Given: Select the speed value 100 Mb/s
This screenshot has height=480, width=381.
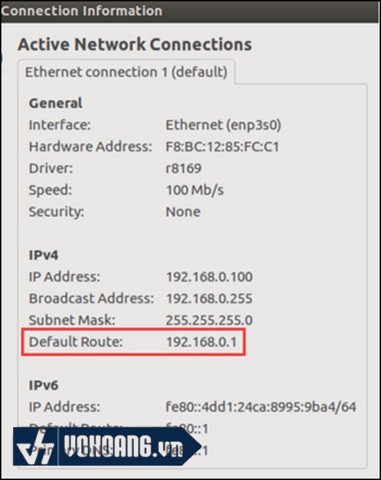Looking at the screenshot, I should (195, 190).
